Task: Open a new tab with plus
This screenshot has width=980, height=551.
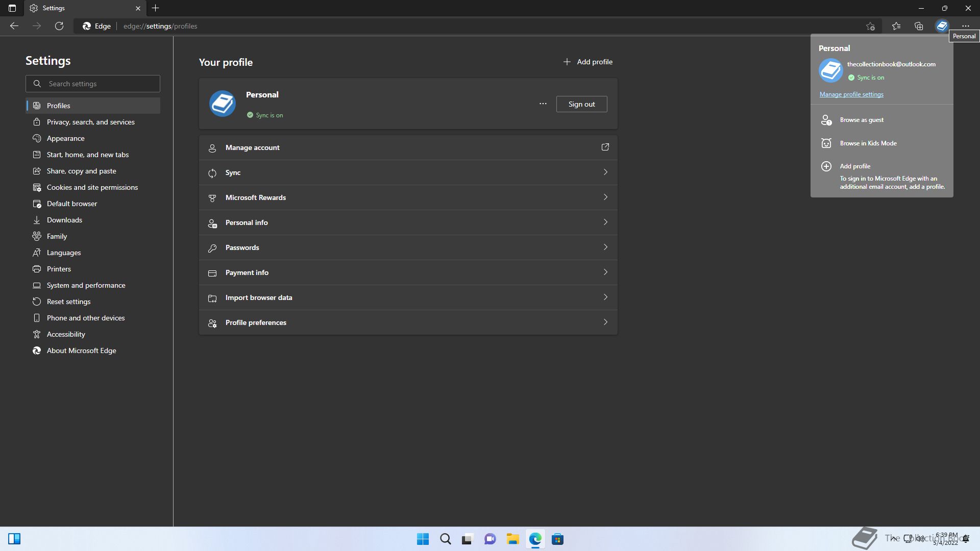Action: point(156,8)
